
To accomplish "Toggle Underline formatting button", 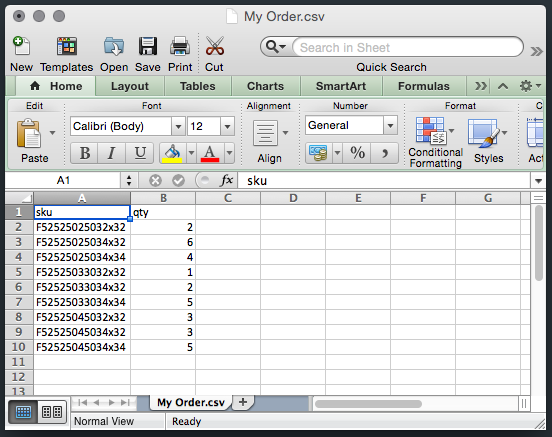I will coord(140,153).
